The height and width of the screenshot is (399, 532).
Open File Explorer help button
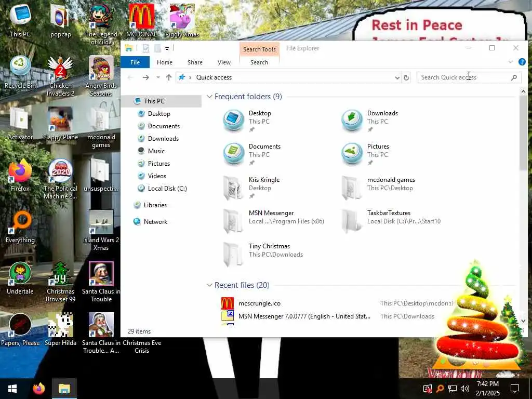522,62
